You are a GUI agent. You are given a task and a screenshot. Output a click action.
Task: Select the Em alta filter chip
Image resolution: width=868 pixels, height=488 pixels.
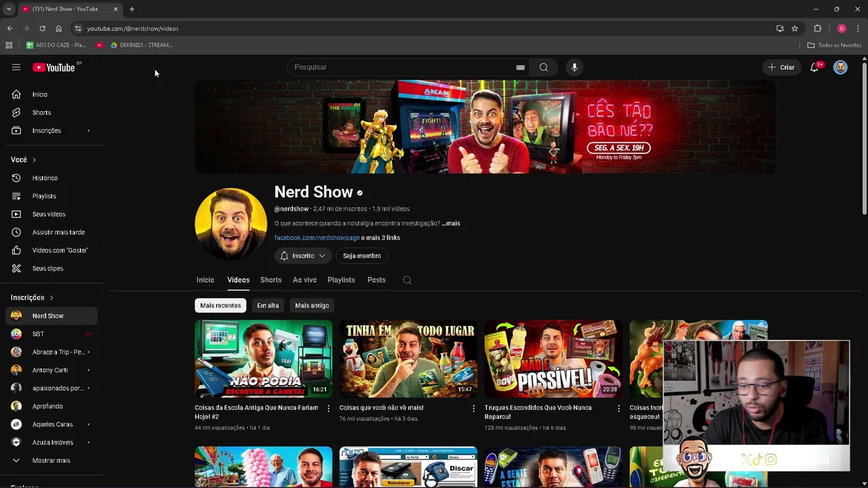click(x=268, y=306)
